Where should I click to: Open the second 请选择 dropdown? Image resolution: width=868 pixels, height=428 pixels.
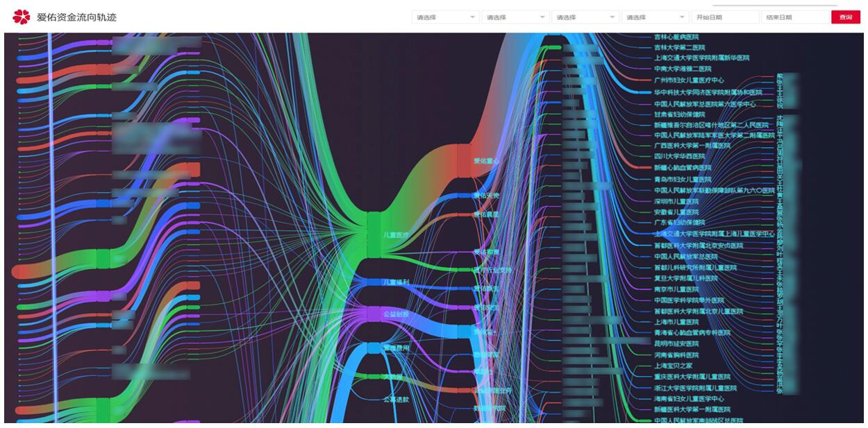(x=515, y=17)
